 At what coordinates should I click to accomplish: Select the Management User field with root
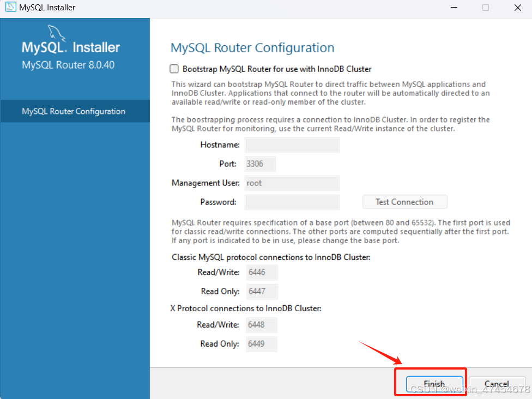292,183
